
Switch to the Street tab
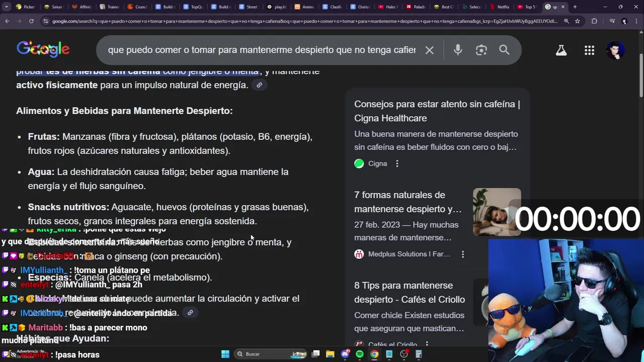tap(248, 7)
